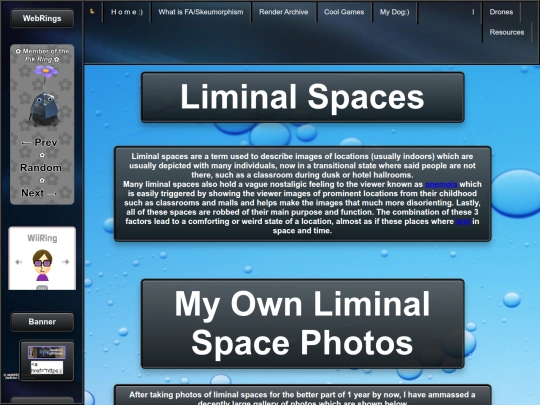Open the Drones nav link
Viewport: 540px width, 405px height.
coord(501,12)
